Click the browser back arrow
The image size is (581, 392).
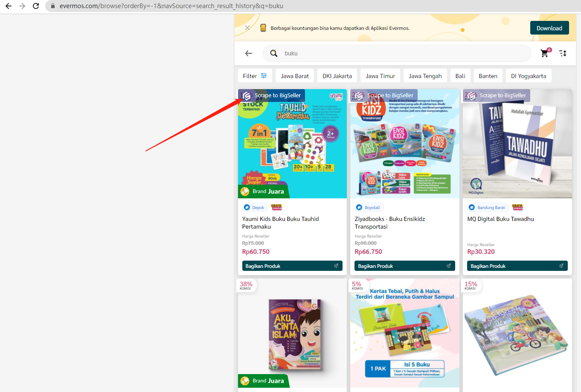tap(9, 6)
